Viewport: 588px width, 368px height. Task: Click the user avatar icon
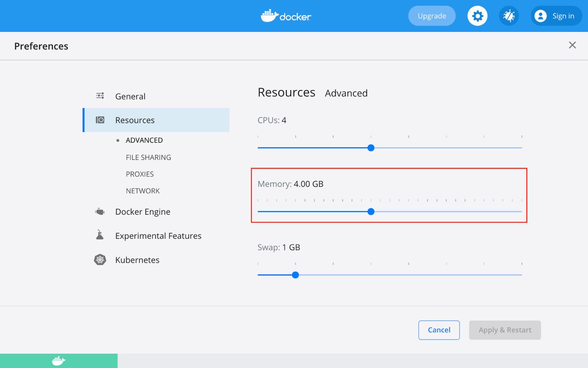[x=541, y=16]
